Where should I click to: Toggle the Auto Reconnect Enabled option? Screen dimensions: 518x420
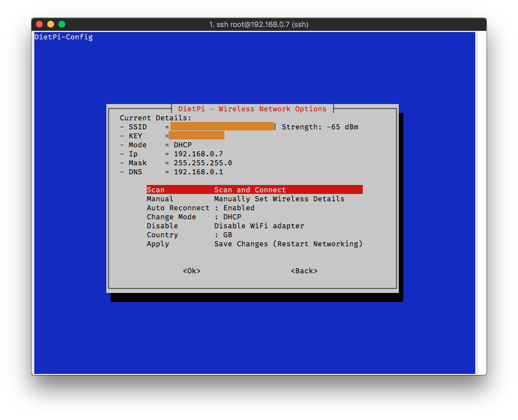tap(201, 207)
